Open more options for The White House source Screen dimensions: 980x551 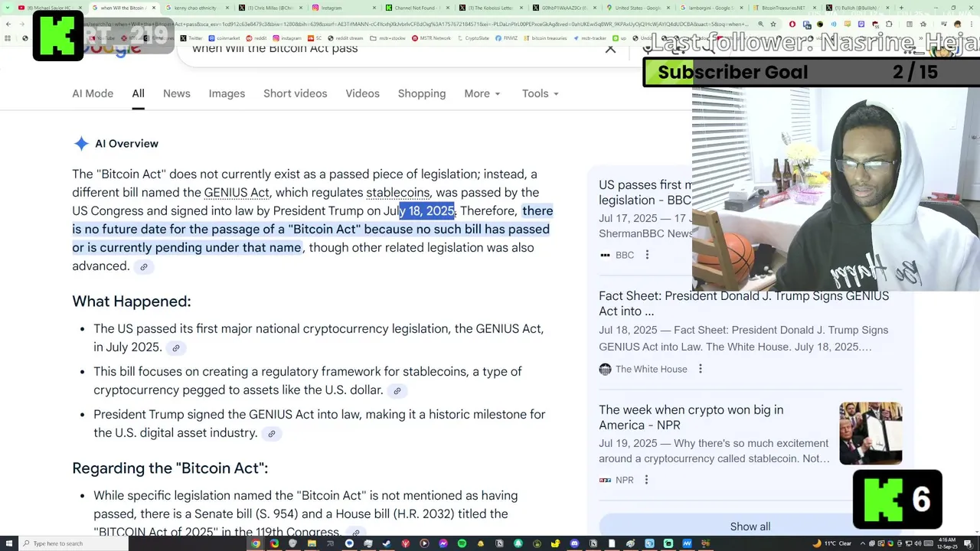coord(700,369)
